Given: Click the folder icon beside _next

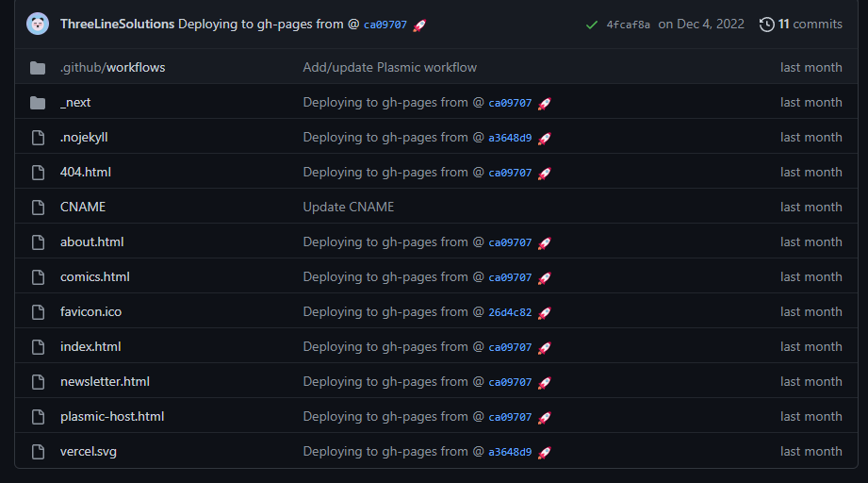Looking at the screenshot, I should [x=38, y=103].
